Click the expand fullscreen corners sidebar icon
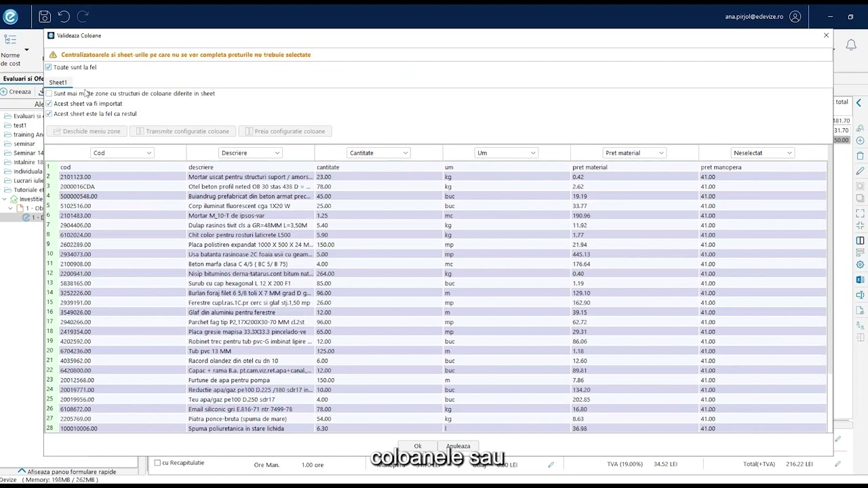 [860, 213]
